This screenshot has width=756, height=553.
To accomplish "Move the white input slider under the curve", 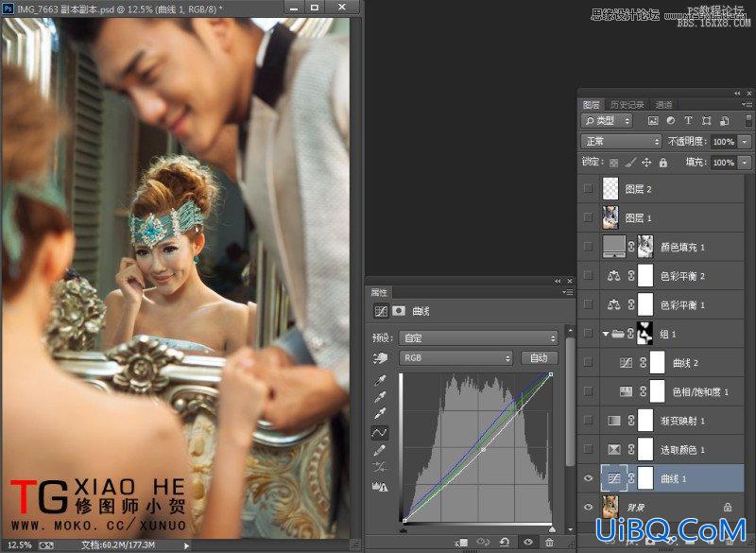I will pos(552,529).
